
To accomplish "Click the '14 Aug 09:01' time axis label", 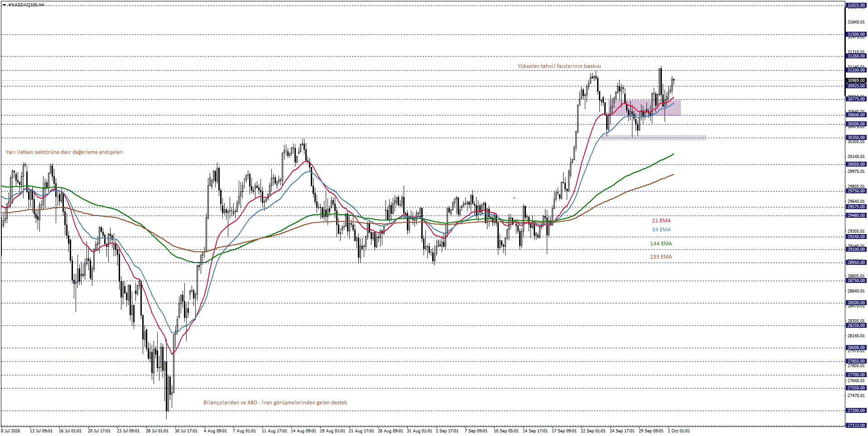I will click(x=304, y=431).
